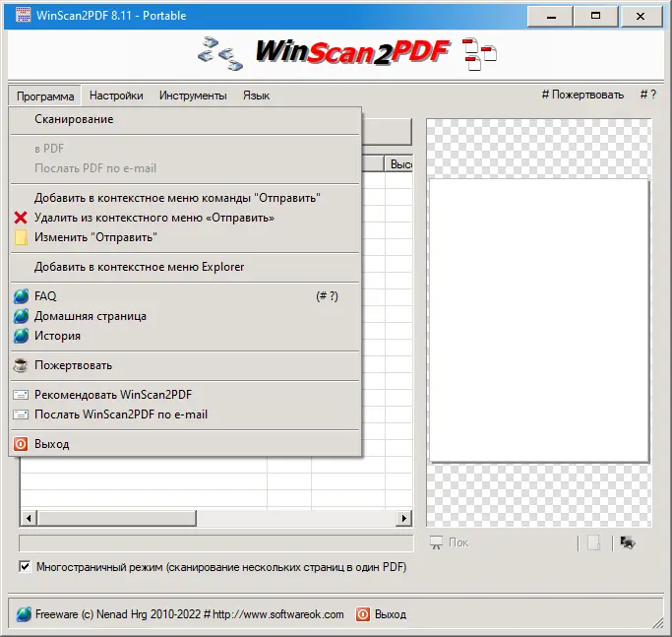Open the Программа menu
The height and width of the screenshot is (637, 672).
[44, 96]
